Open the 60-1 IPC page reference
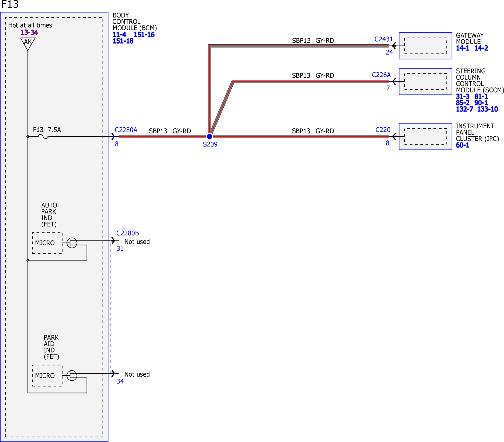 [x=463, y=145]
